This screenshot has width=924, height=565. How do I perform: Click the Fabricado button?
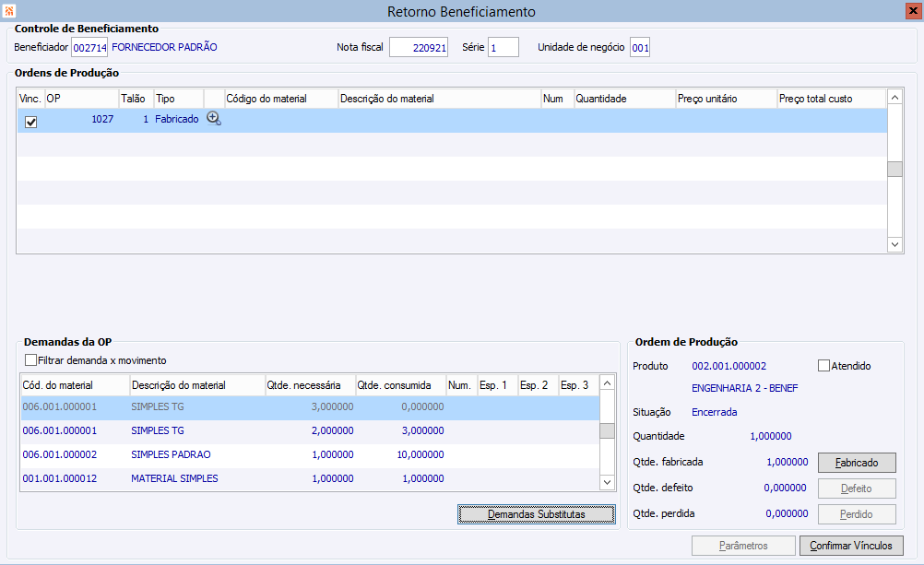857,463
